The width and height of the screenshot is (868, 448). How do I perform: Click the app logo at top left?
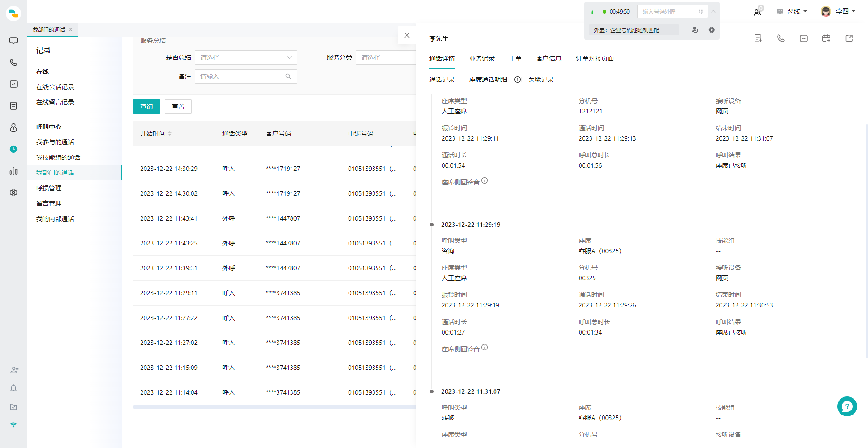pyautogui.click(x=14, y=14)
